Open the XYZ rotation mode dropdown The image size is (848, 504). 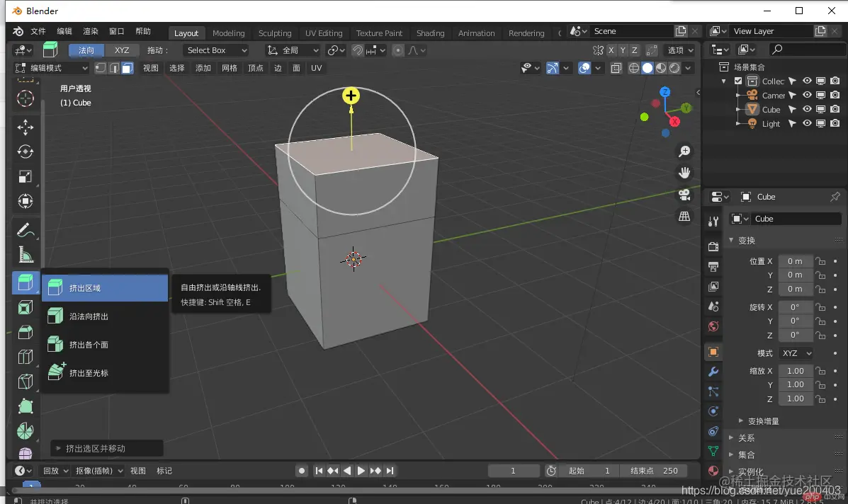(796, 353)
